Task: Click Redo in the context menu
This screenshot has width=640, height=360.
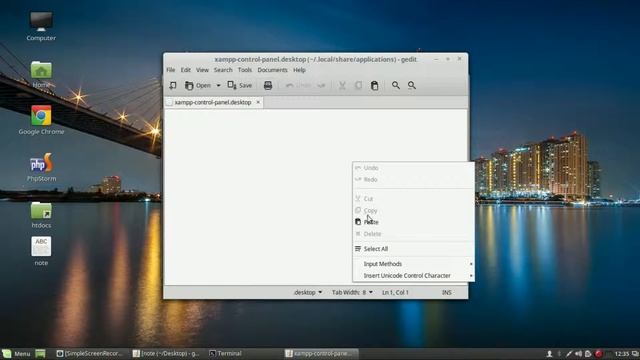Action: tap(413, 180)
